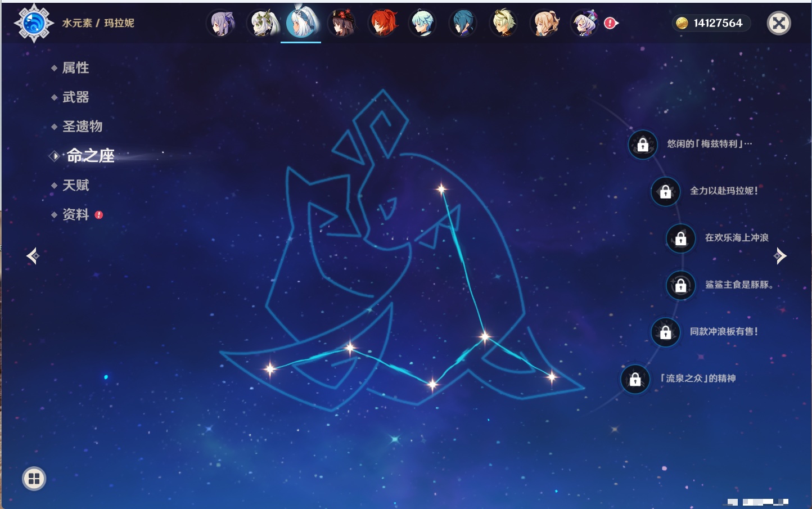Click lock icon for 在欢乐海上冲浪

tap(680, 238)
